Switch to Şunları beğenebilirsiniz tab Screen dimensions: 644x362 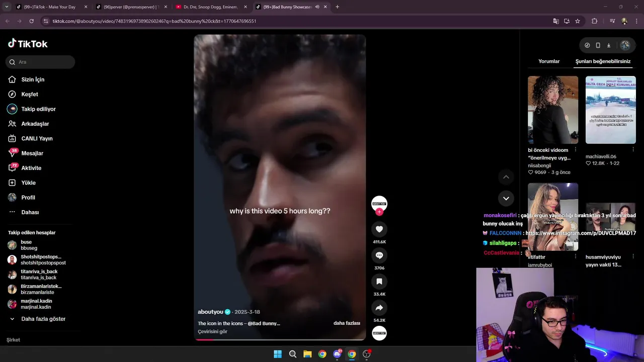pyautogui.click(x=603, y=61)
